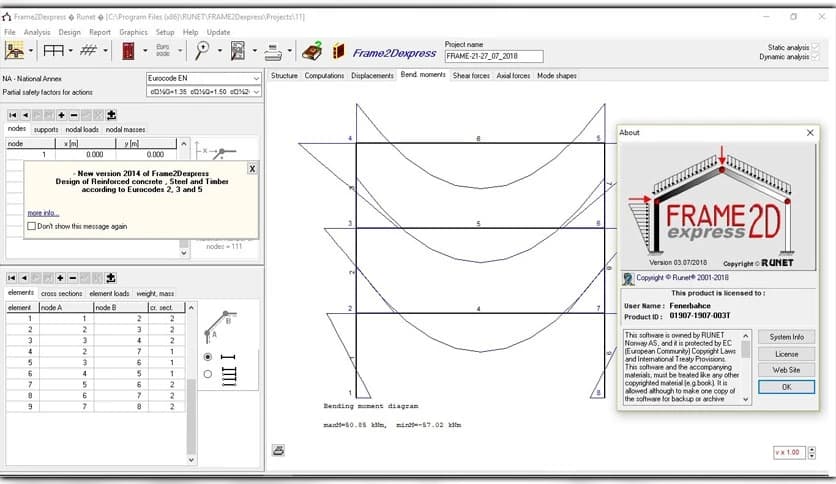Image resolution: width=836 pixels, height=484 pixels.
Task: Switch to the element loads tab
Action: click(109, 293)
